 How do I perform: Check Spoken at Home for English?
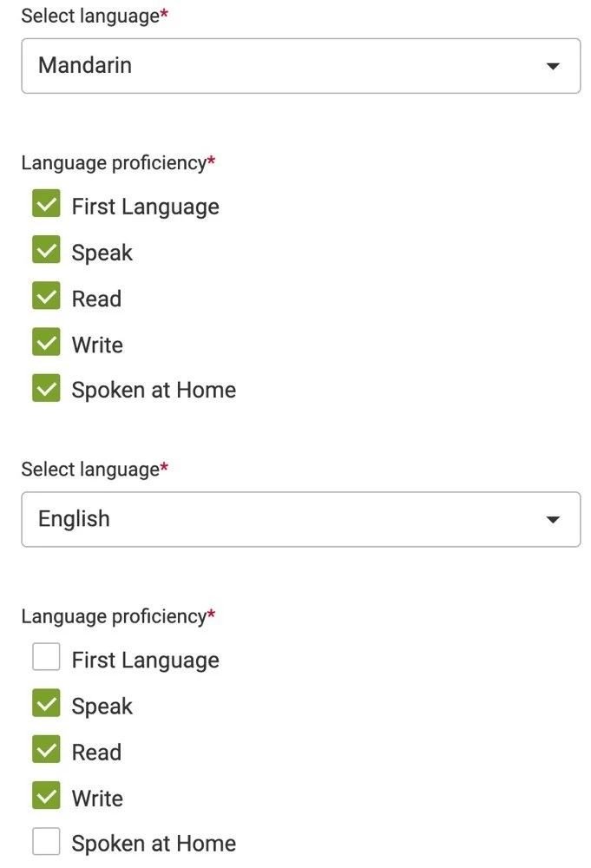click(x=46, y=840)
